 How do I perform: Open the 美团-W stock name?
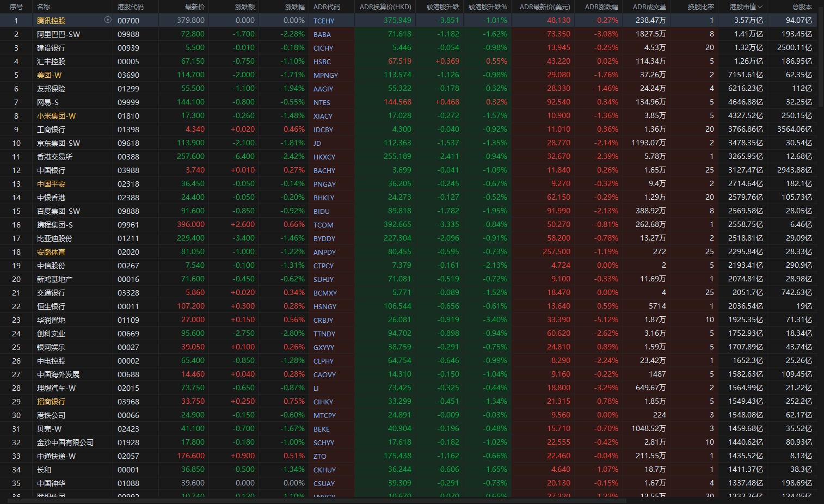[49, 75]
